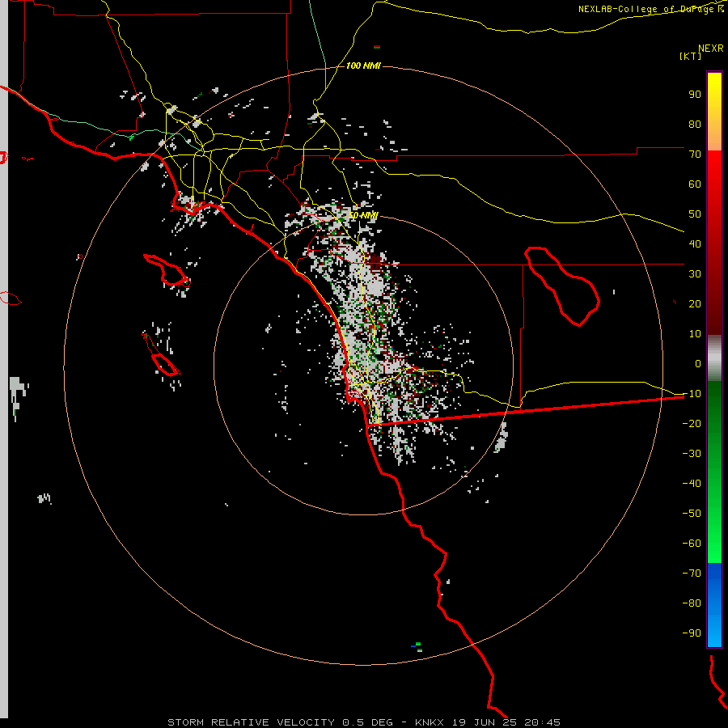Click the -10 value on the velocity scale
The width and height of the screenshot is (728, 728).
pos(692,394)
